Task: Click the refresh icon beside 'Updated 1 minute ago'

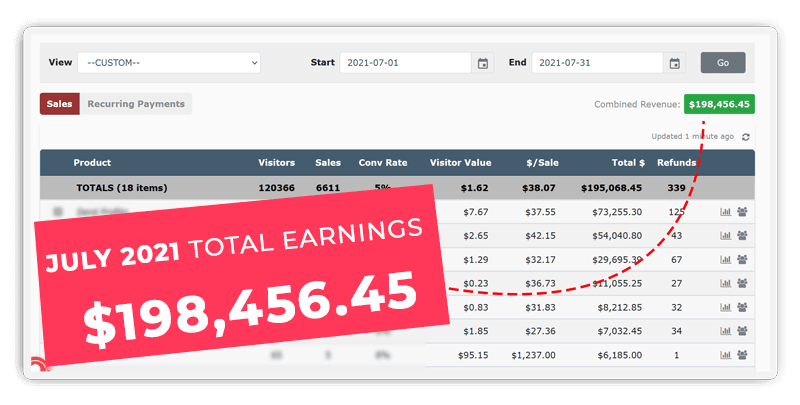Action: coord(745,136)
